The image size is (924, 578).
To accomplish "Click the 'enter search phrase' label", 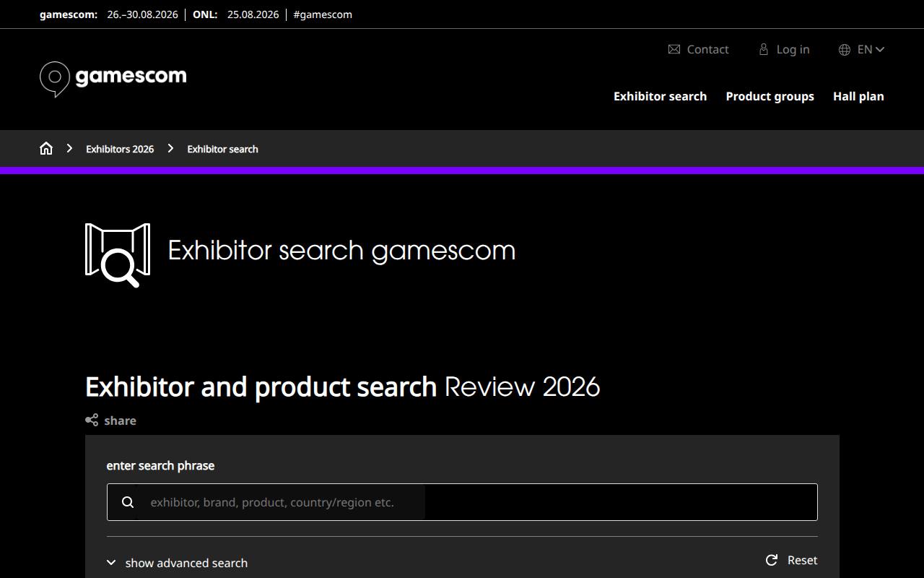I will point(160,465).
